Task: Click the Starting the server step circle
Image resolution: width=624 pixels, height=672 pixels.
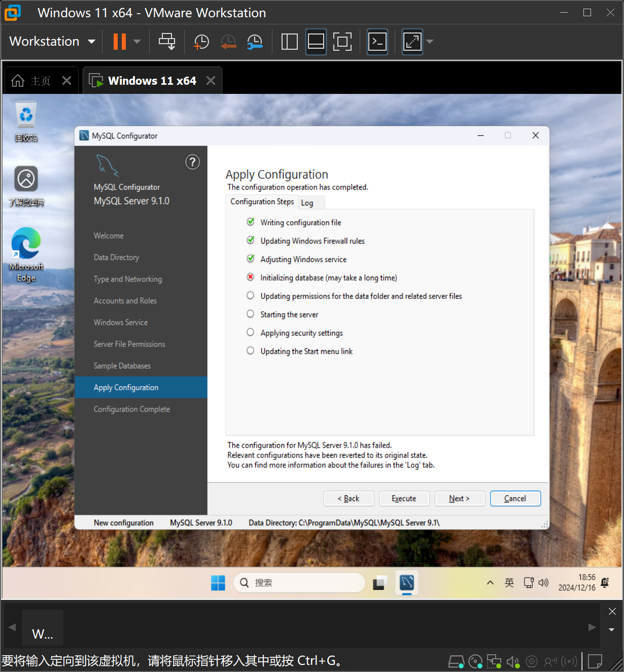Action: coord(250,314)
